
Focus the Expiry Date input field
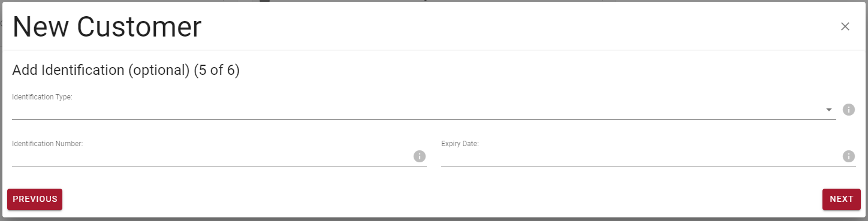(641, 157)
